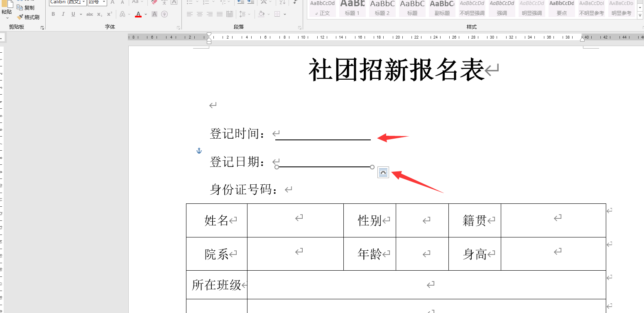This screenshot has height=313, width=644.
Task: Click the layout options icon beside the underline
Action: [x=383, y=172]
